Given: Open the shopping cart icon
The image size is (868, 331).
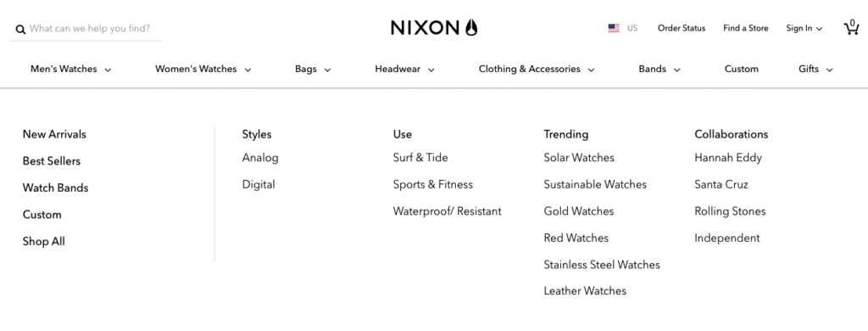Looking at the screenshot, I should pyautogui.click(x=851, y=27).
